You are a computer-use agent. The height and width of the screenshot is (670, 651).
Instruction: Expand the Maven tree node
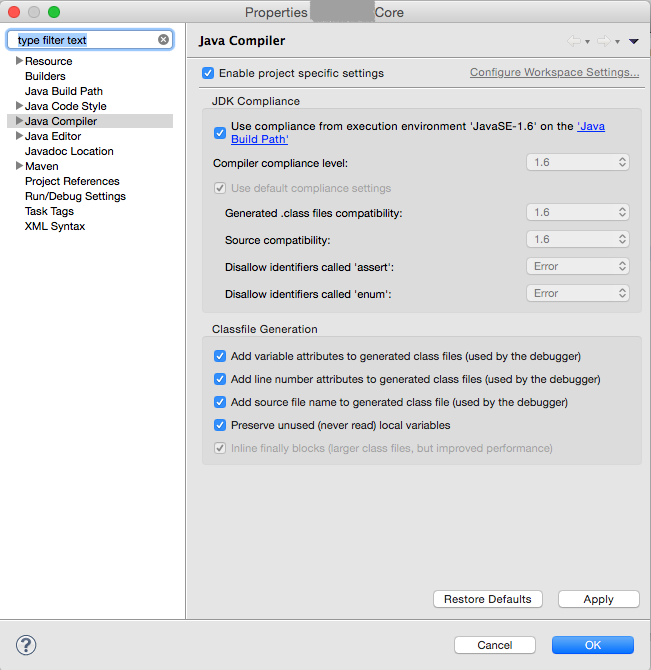click(x=19, y=166)
